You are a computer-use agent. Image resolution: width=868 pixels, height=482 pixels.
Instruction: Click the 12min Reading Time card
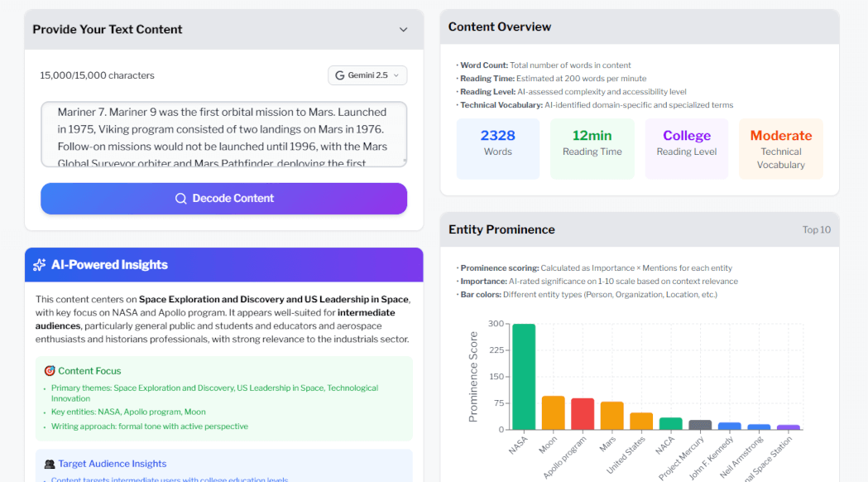point(592,147)
